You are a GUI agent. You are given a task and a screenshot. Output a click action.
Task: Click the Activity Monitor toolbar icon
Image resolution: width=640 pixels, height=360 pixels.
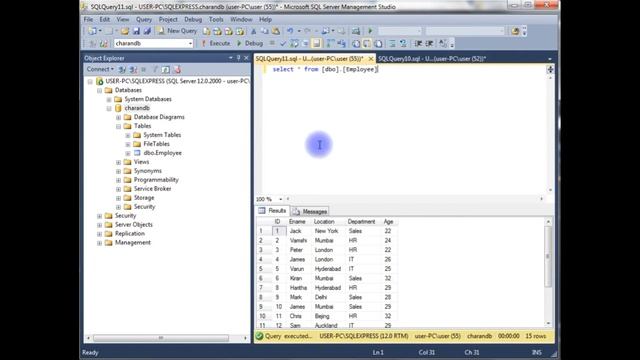pos(356,31)
